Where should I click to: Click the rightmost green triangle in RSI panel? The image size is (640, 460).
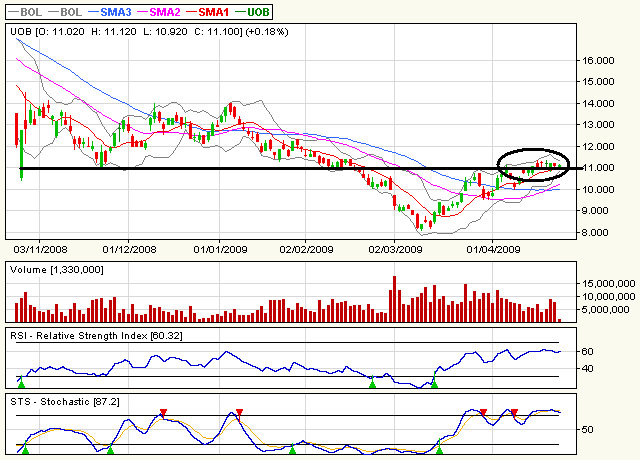click(435, 383)
